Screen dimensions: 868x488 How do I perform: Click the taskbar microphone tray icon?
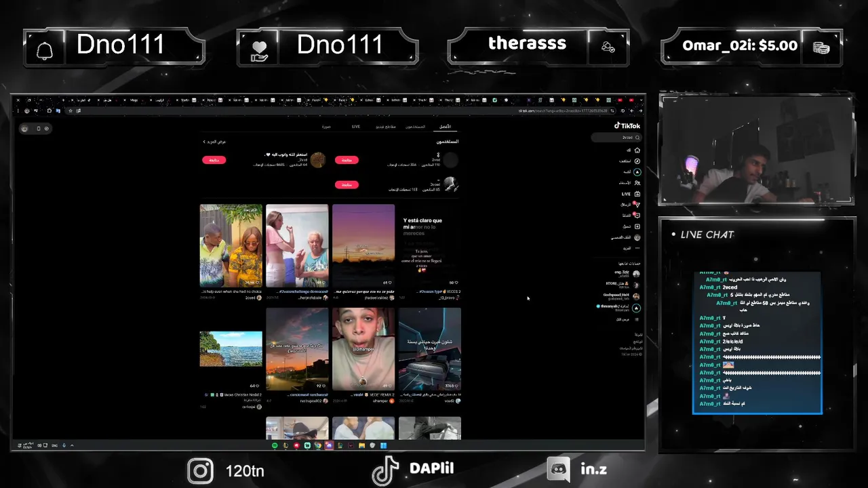coord(64,445)
